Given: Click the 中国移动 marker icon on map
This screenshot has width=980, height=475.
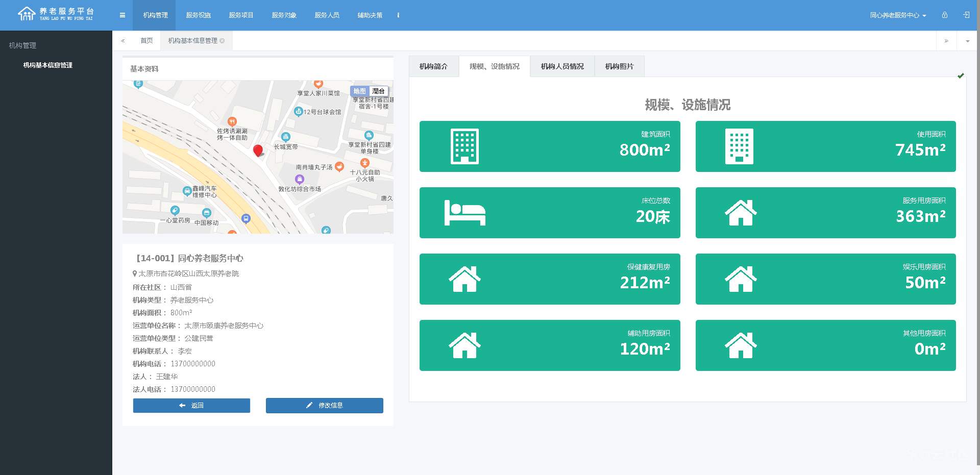Looking at the screenshot, I should point(206,213).
